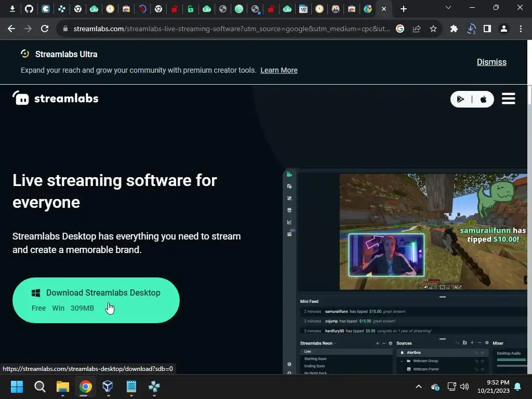Image resolution: width=532 pixels, height=399 pixels.
Task: Switch to the GitHub tab
Action: [x=29, y=9]
